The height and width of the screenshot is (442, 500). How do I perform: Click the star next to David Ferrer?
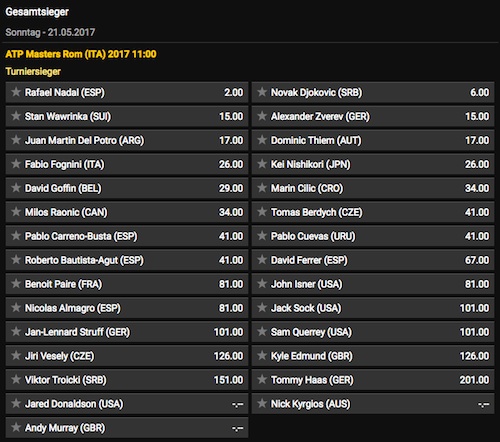coord(262,260)
